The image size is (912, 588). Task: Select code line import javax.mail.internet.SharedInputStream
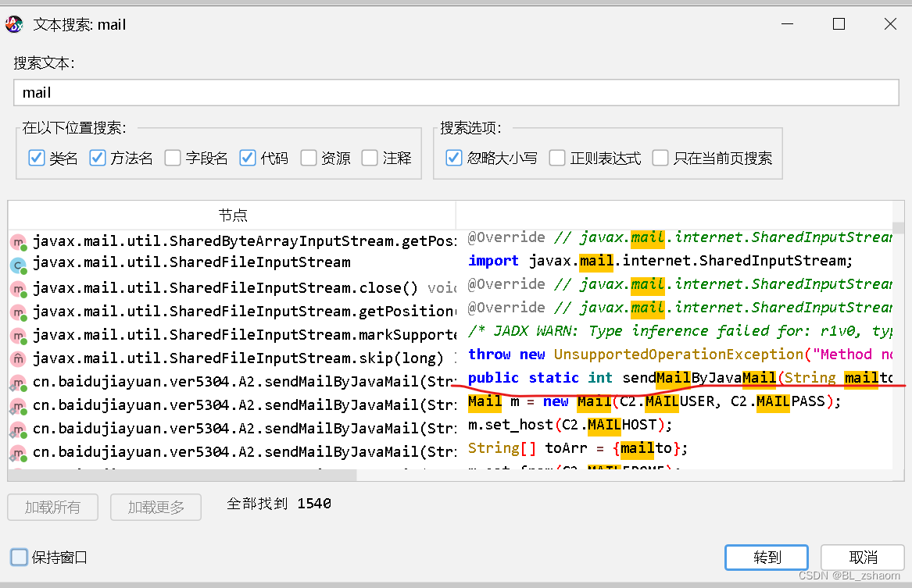click(x=660, y=261)
